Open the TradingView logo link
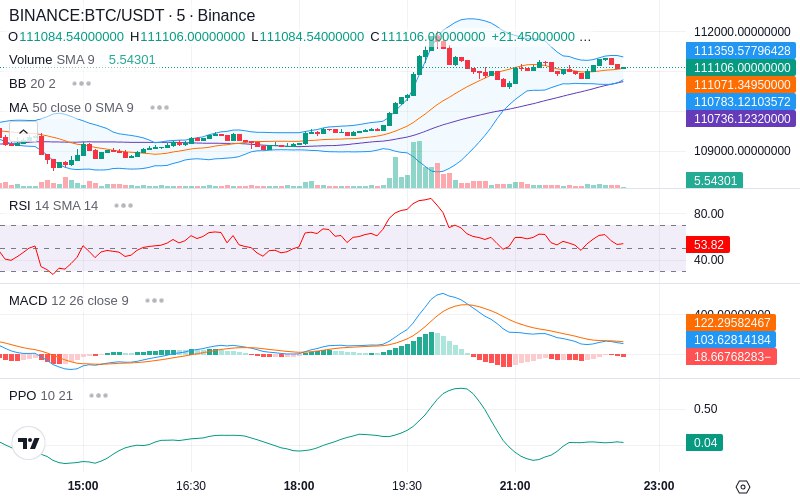The height and width of the screenshot is (500, 800). [x=29, y=443]
